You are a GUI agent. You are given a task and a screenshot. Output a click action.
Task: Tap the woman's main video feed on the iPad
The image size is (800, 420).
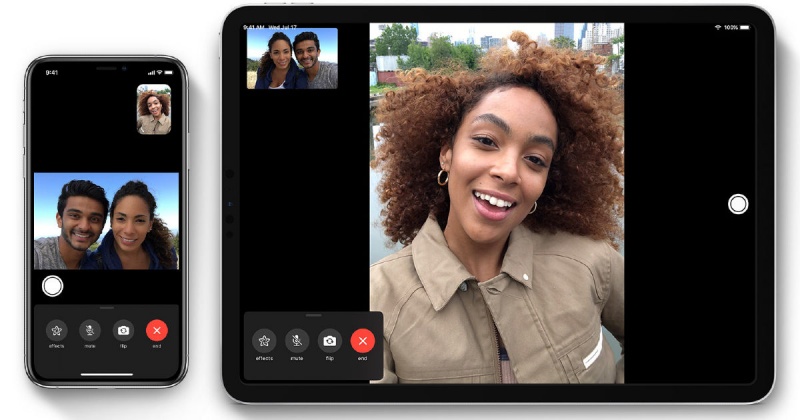point(496,220)
